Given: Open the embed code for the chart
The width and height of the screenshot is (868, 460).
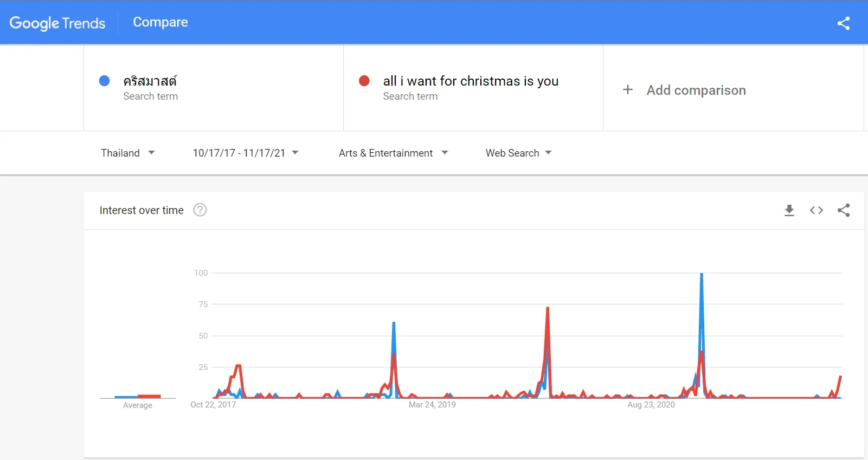Looking at the screenshot, I should (816, 211).
